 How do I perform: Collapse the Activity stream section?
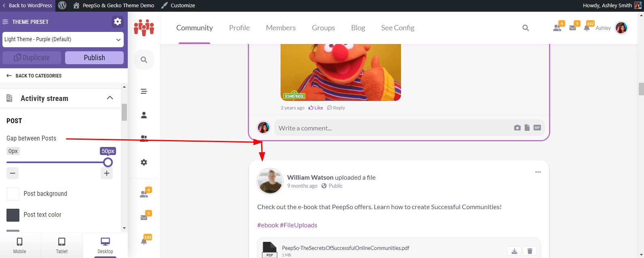coord(110,98)
